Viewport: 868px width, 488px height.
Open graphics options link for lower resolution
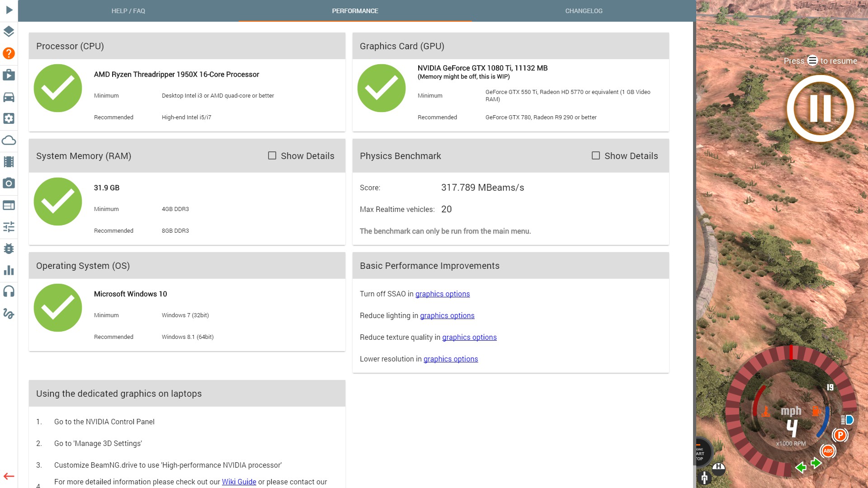(451, 359)
